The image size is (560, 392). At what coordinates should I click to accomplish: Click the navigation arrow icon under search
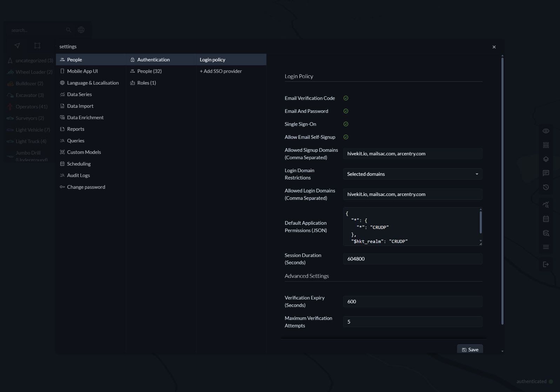[x=17, y=46]
